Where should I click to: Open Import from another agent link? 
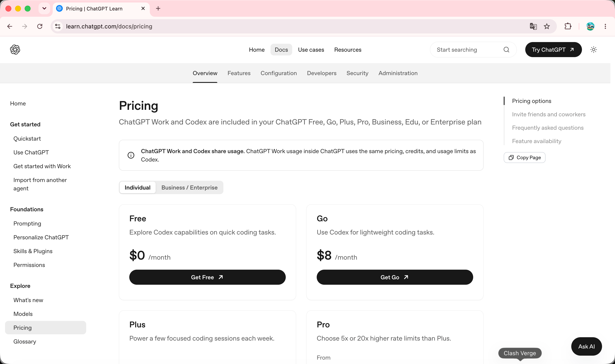[40, 184]
